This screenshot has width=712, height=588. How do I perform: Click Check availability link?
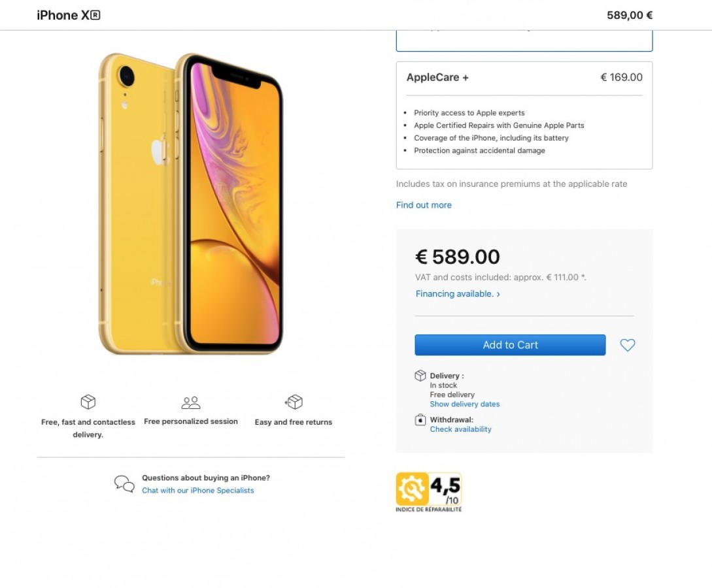[460, 429]
